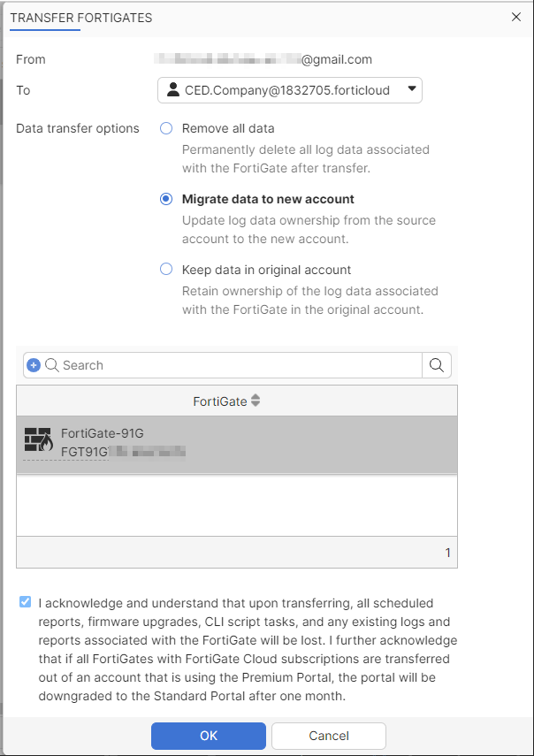Click the FortiGate column header to sort devices
The image size is (534, 756).
pos(221,401)
